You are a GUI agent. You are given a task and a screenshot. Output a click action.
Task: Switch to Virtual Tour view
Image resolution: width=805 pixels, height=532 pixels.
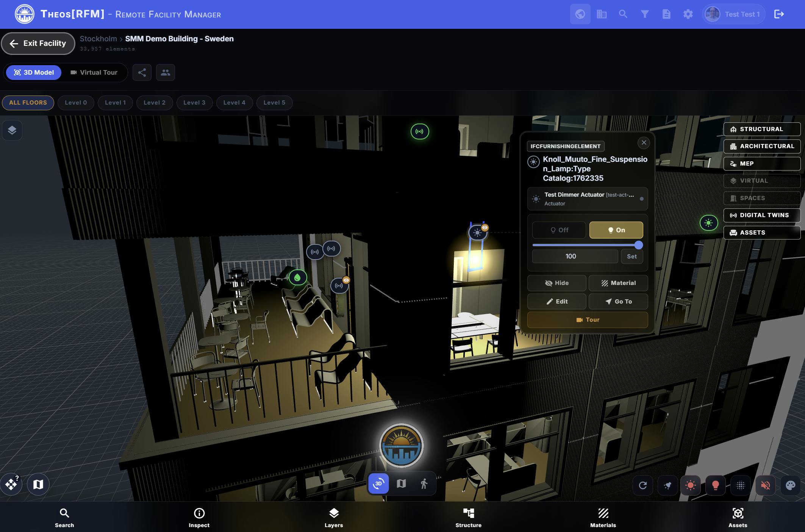point(94,72)
